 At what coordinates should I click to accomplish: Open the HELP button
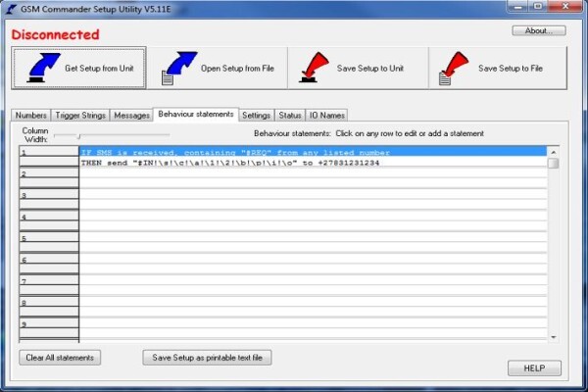click(x=534, y=368)
